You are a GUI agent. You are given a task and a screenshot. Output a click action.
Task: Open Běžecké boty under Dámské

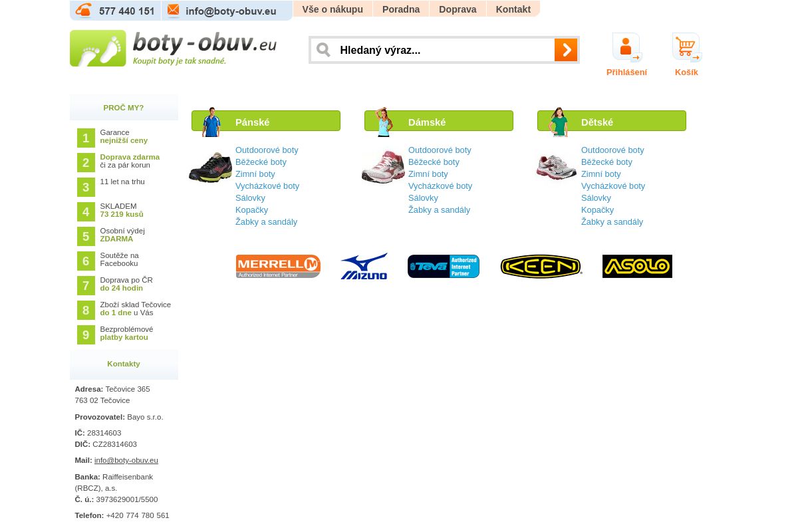(x=434, y=162)
